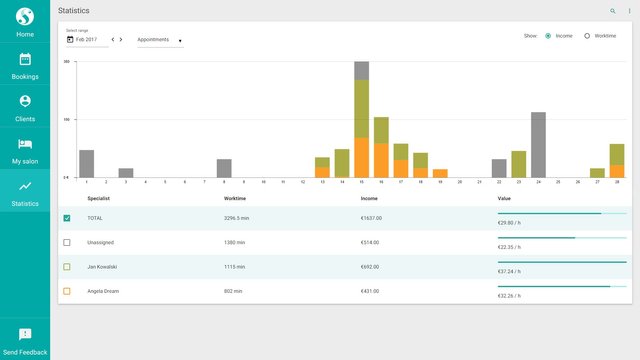
Task: Click the €37.24 / h value
Action: coord(509,271)
